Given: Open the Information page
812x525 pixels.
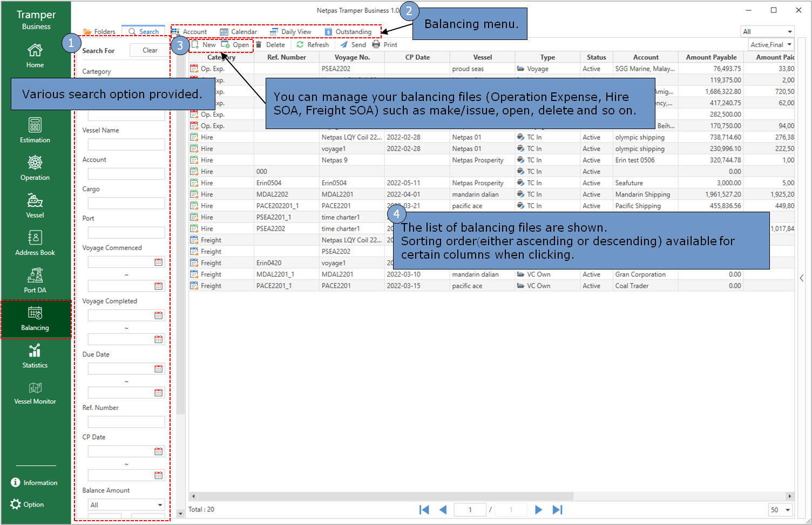Looking at the screenshot, I should [35, 482].
